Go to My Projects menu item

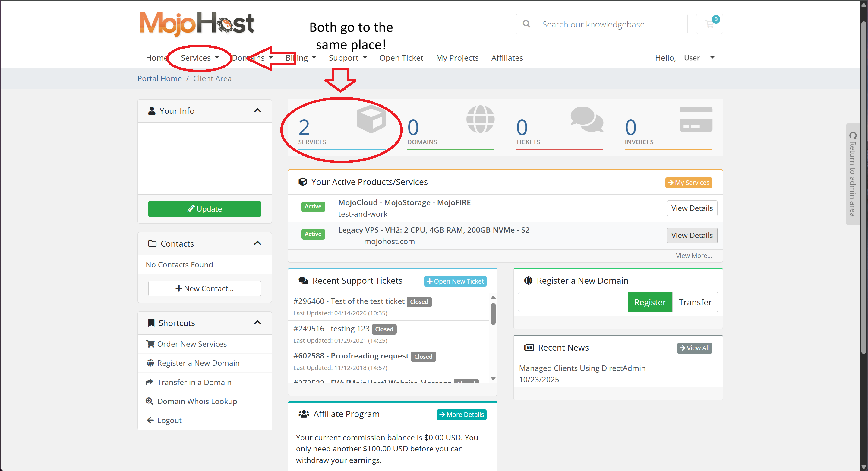(457, 58)
